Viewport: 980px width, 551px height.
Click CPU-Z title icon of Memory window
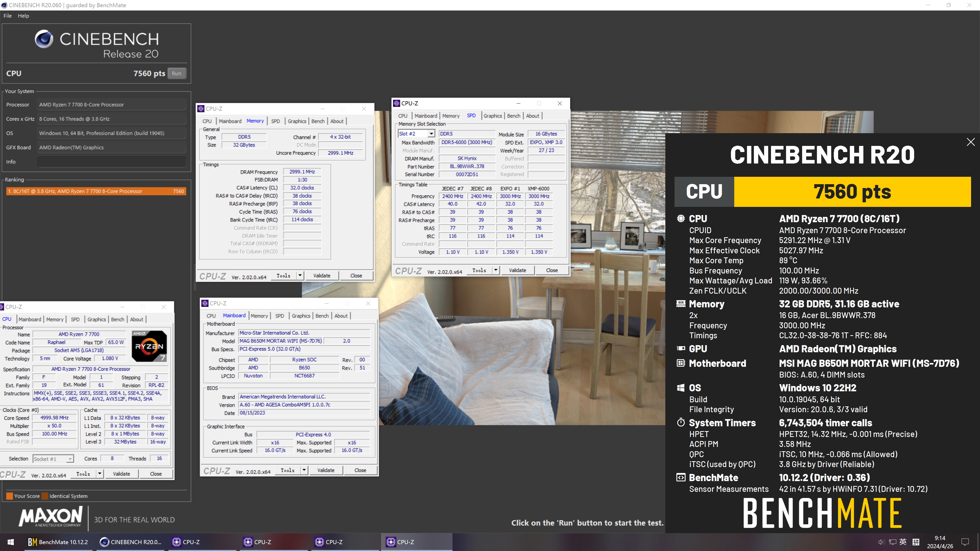[x=201, y=109]
